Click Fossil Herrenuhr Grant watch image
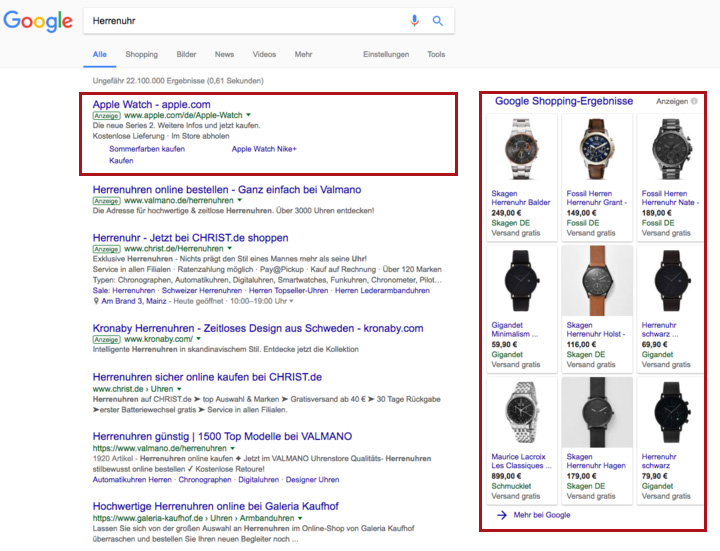The height and width of the screenshot is (551, 720). (596, 150)
